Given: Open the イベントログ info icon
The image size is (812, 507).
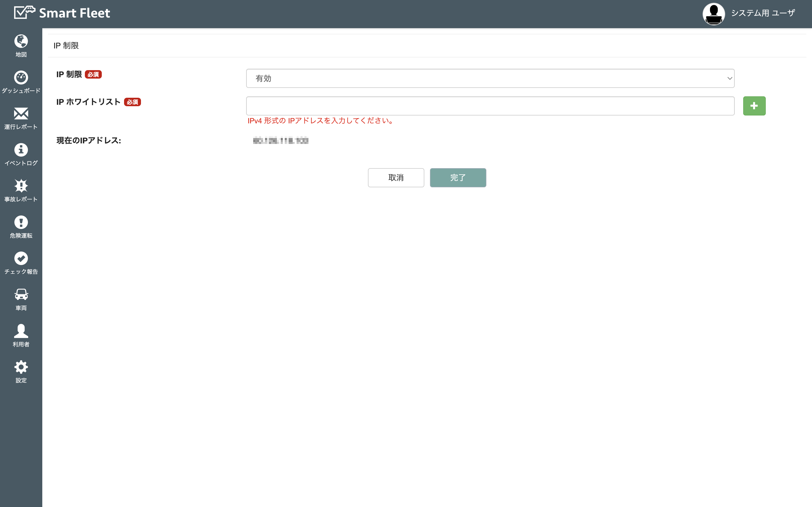Looking at the screenshot, I should coord(21,150).
